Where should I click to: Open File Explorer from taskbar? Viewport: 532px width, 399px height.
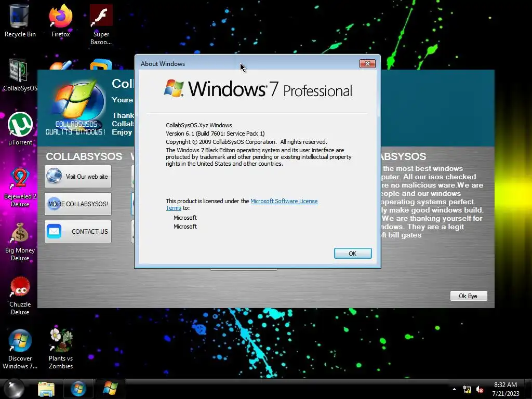46,389
